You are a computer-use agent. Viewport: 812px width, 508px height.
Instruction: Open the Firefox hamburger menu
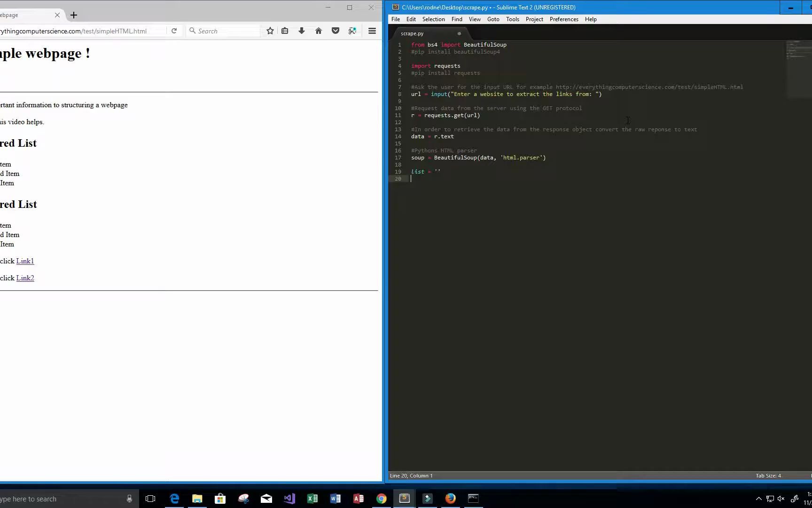pos(372,31)
